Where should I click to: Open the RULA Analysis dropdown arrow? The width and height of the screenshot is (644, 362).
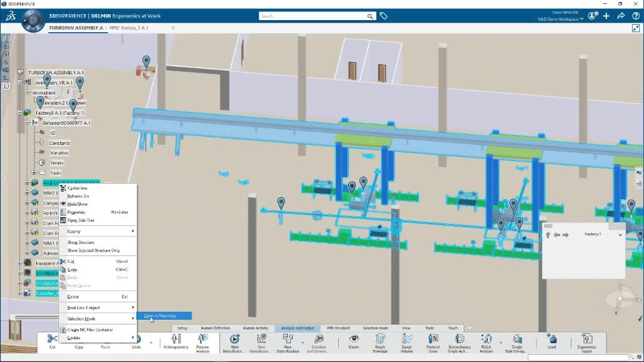(x=500, y=343)
